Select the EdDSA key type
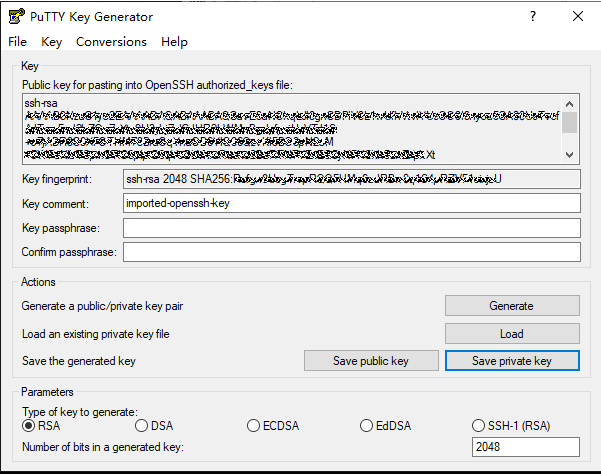 [x=386, y=426]
